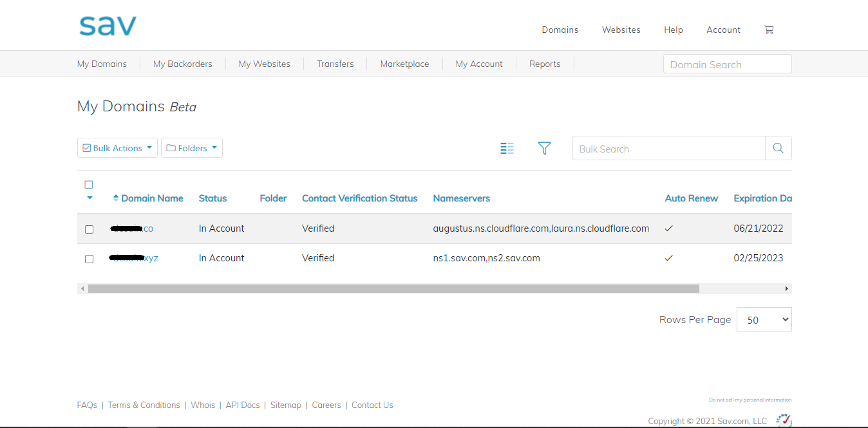Open the API Docs footer link
The width and height of the screenshot is (868, 428).
243,405
